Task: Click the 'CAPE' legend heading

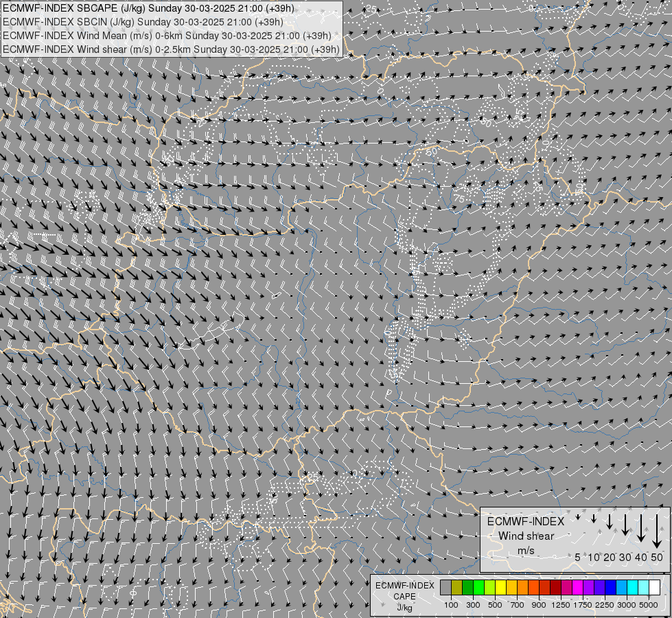Action: coord(404,597)
